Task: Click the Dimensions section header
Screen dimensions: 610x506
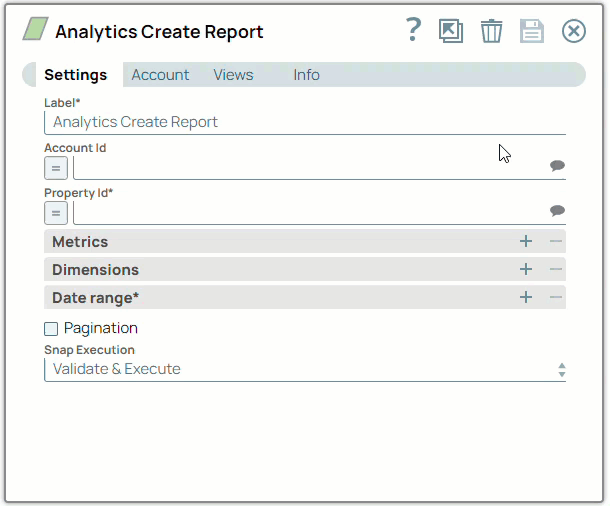Action: 305,270
